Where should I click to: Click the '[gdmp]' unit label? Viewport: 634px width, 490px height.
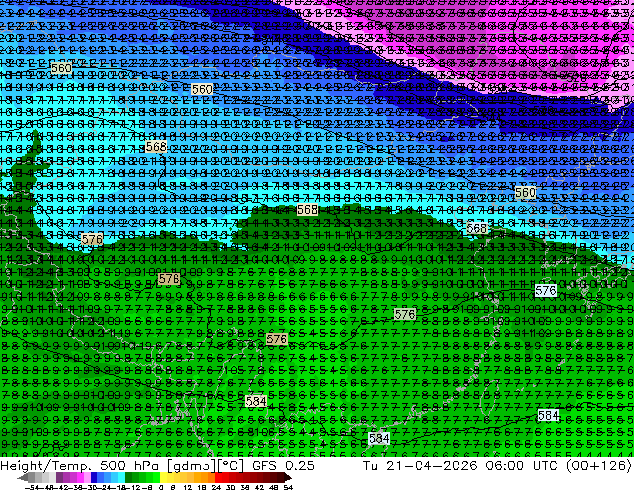point(192,466)
